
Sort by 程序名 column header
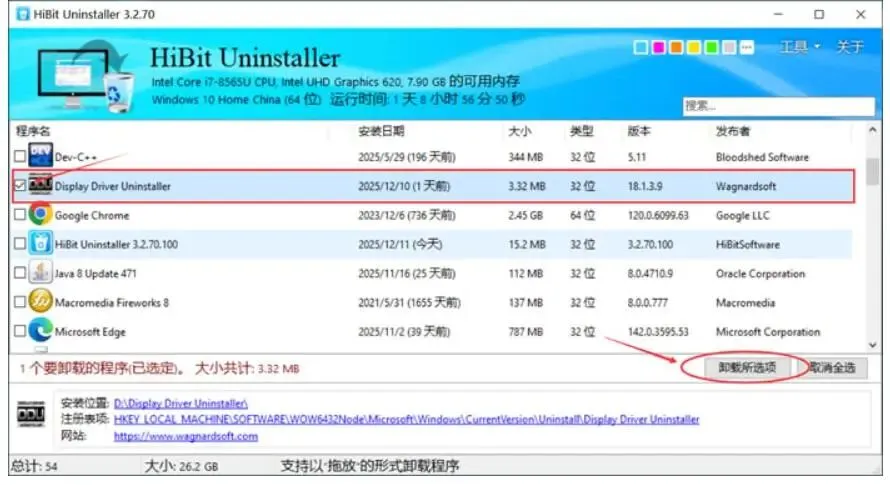[33, 131]
